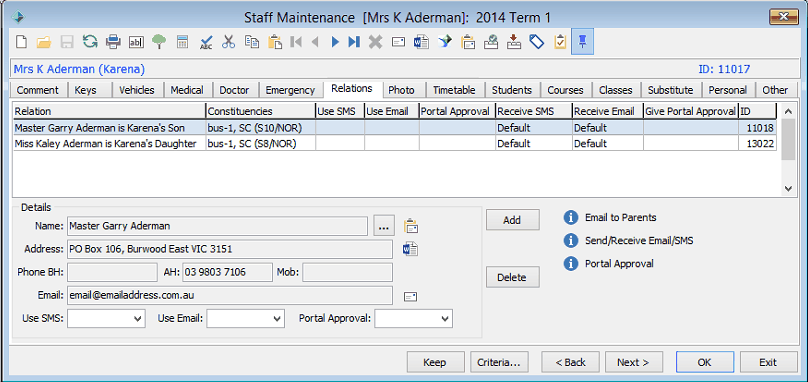Click the hummingbird toolbar icon
The image size is (808, 382).
[x=445, y=42]
